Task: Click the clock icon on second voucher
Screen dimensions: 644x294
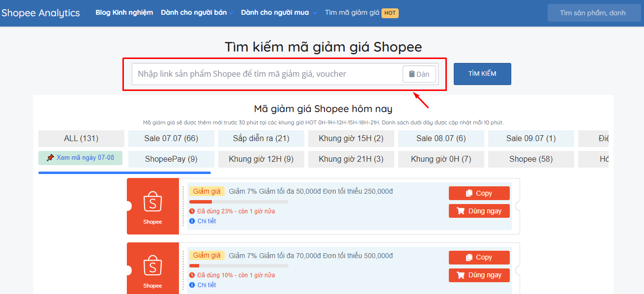Action: tap(192, 275)
